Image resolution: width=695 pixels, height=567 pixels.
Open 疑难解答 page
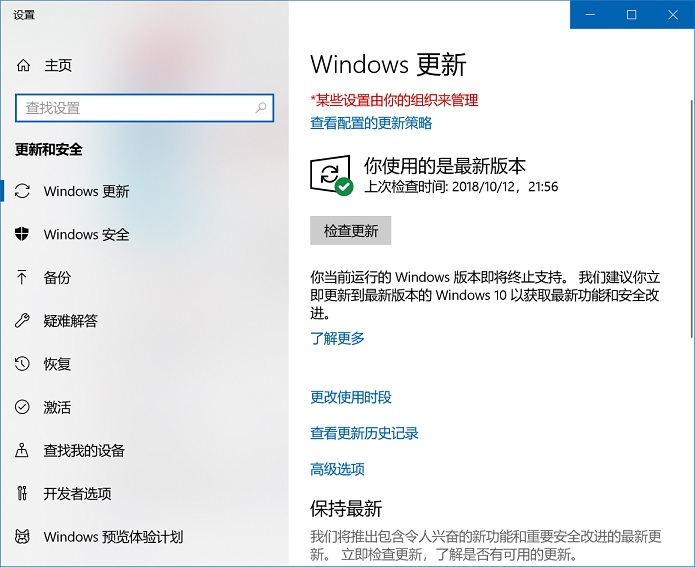tap(144, 321)
